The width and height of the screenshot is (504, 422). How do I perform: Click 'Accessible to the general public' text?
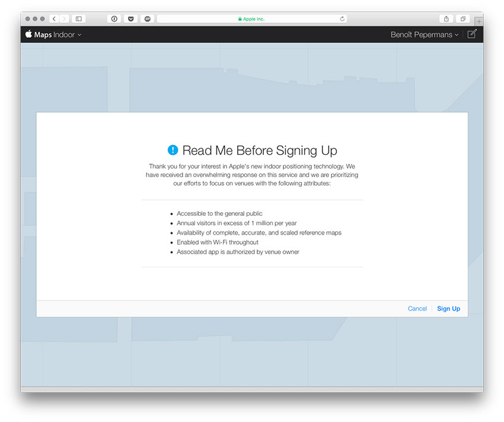tap(219, 213)
